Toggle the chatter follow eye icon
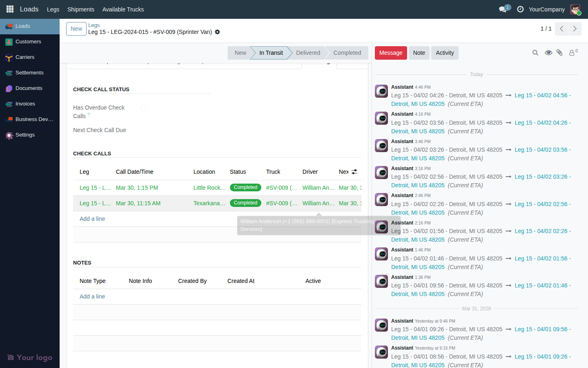 [x=548, y=53]
